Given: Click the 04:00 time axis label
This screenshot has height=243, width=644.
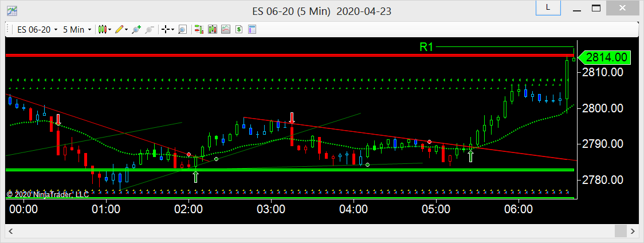Looking at the screenshot, I should pos(354,209).
